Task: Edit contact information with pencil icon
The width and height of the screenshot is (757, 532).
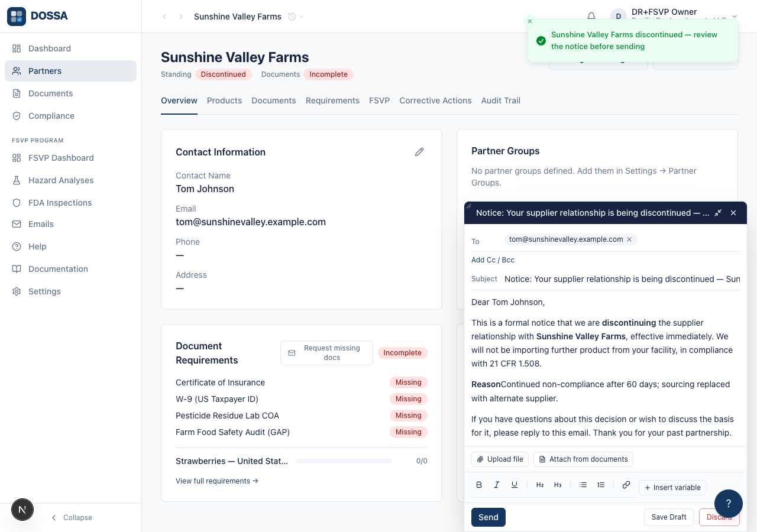Action: (x=419, y=152)
